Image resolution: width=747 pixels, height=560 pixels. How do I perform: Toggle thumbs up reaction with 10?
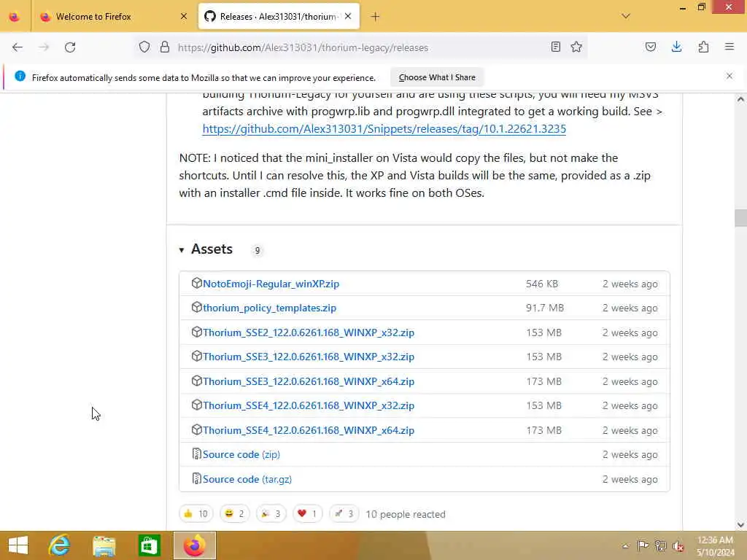coord(196,514)
